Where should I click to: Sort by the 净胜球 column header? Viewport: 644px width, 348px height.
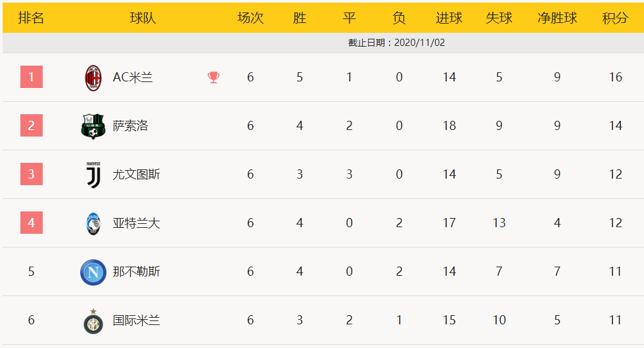tap(557, 18)
